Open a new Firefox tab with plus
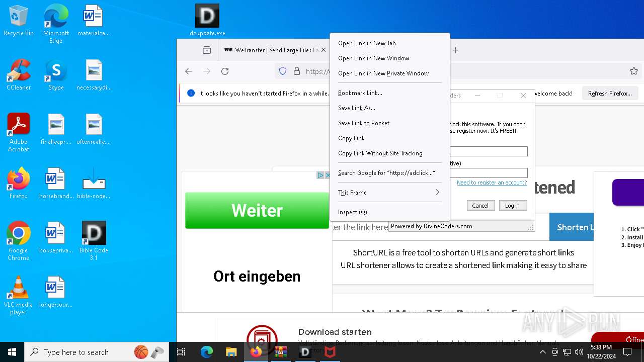Viewport: 644px width, 362px height. pos(456,50)
